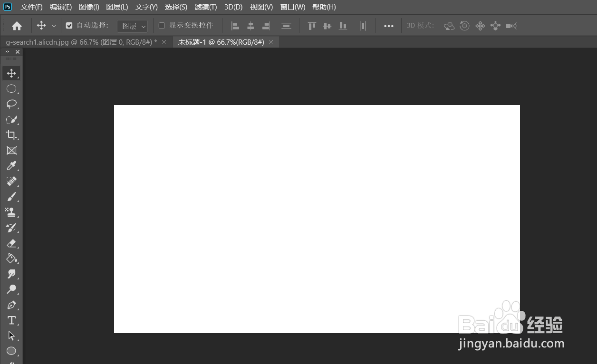597x364 pixels.
Task: Expand the tool preset picker arrow
Action: [x=54, y=26]
